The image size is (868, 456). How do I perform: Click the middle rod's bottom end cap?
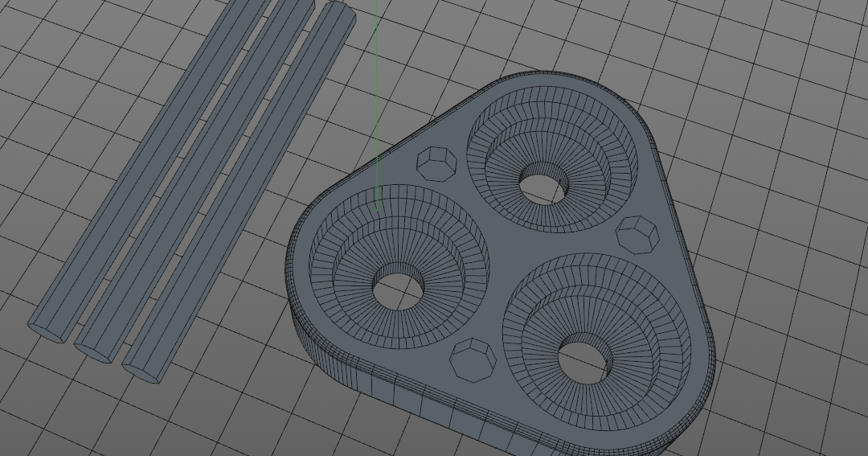(x=95, y=350)
